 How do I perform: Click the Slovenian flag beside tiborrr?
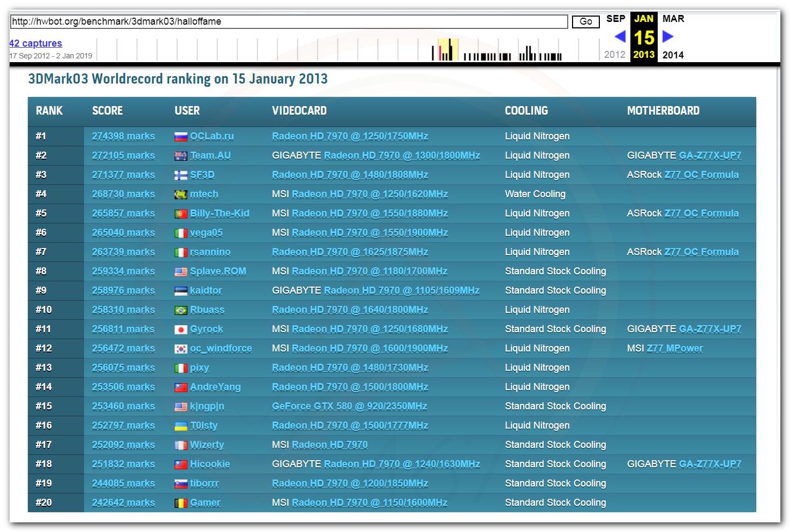tap(181, 484)
